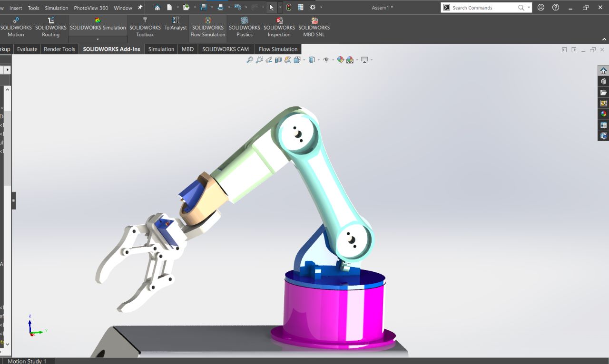
Task: Click the View Settings monitor icon
Action: tap(364, 60)
